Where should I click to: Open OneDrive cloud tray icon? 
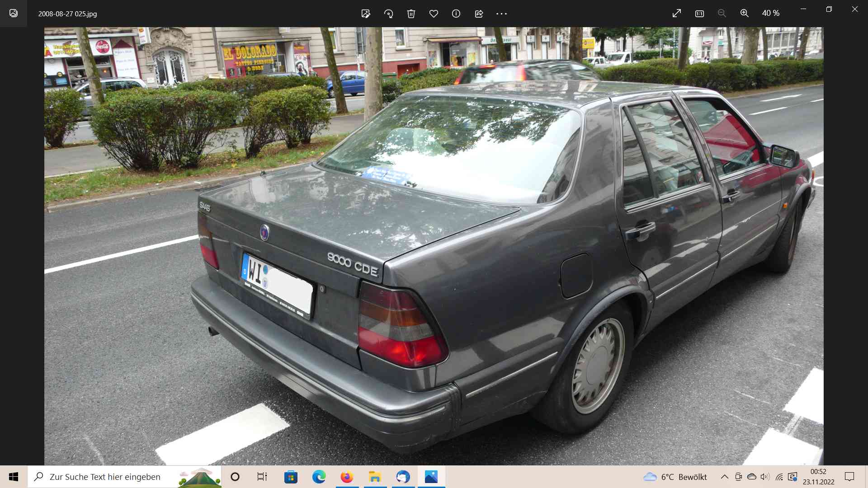point(752,477)
